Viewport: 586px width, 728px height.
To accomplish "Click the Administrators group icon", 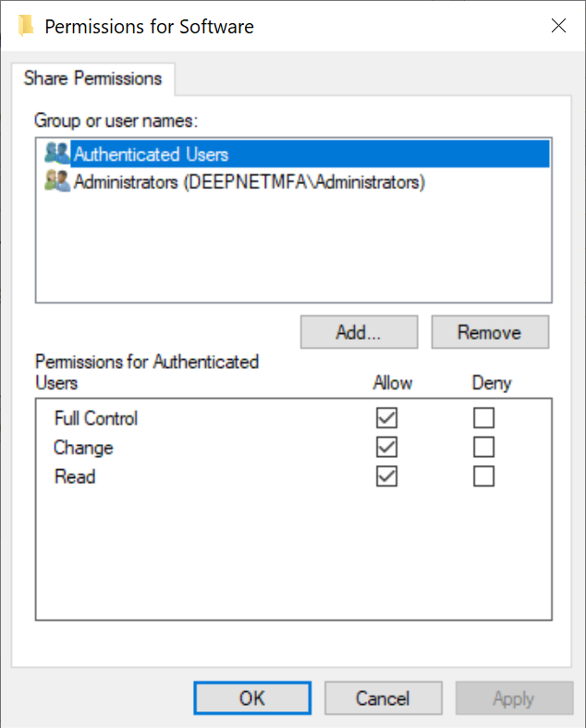I will 56,182.
